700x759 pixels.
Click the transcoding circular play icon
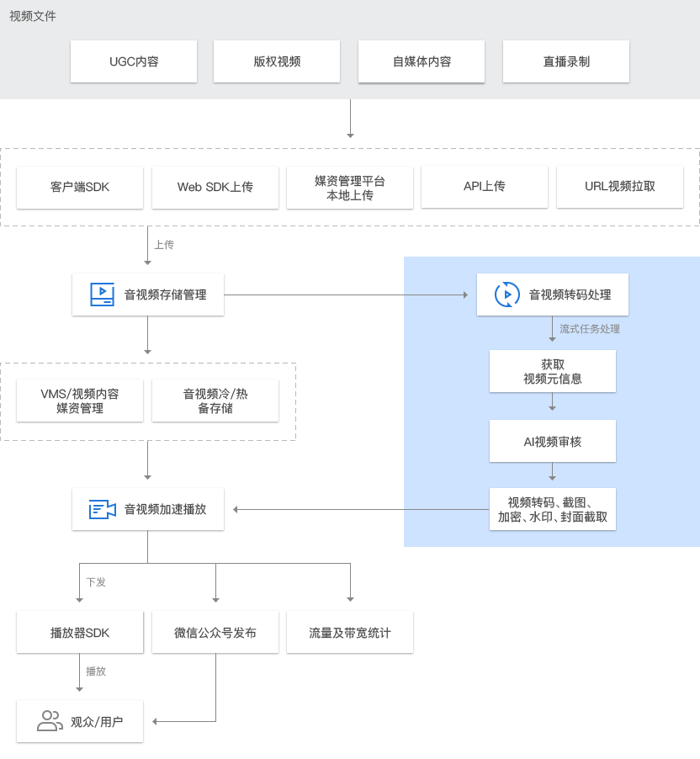click(x=506, y=295)
